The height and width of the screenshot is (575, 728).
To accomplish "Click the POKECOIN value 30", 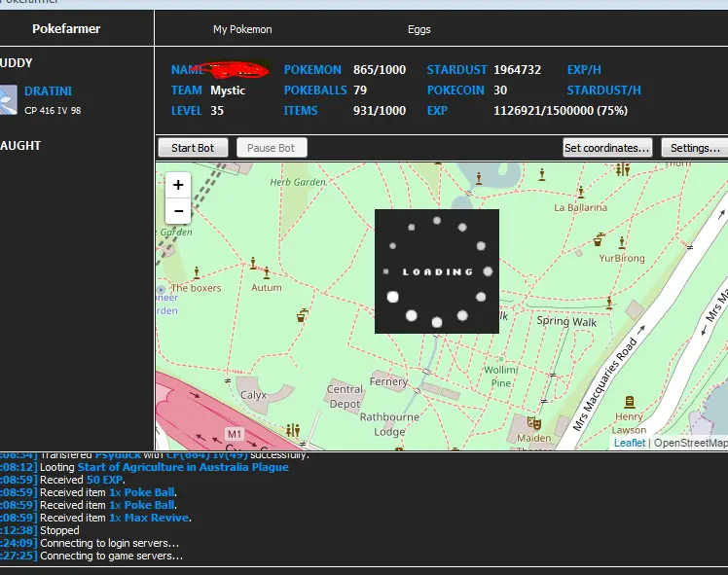I will (x=500, y=90).
